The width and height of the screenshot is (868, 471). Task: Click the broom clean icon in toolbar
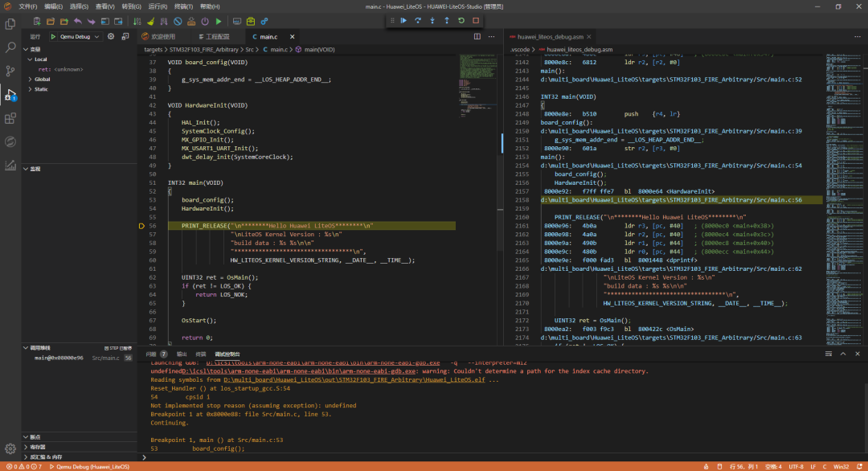[149, 21]
